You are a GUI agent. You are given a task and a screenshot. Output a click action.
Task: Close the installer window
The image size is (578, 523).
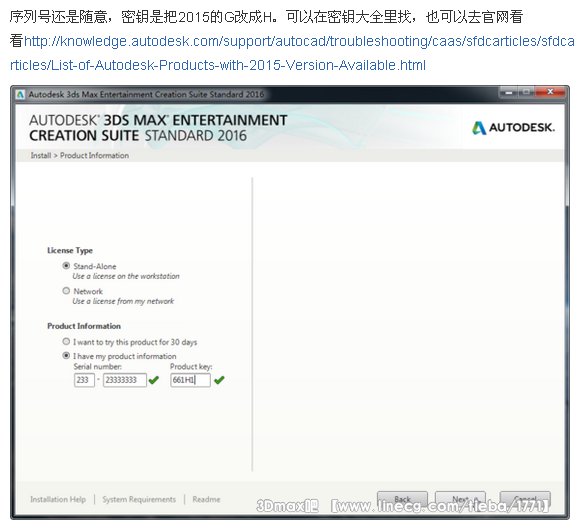coord(550,92)
